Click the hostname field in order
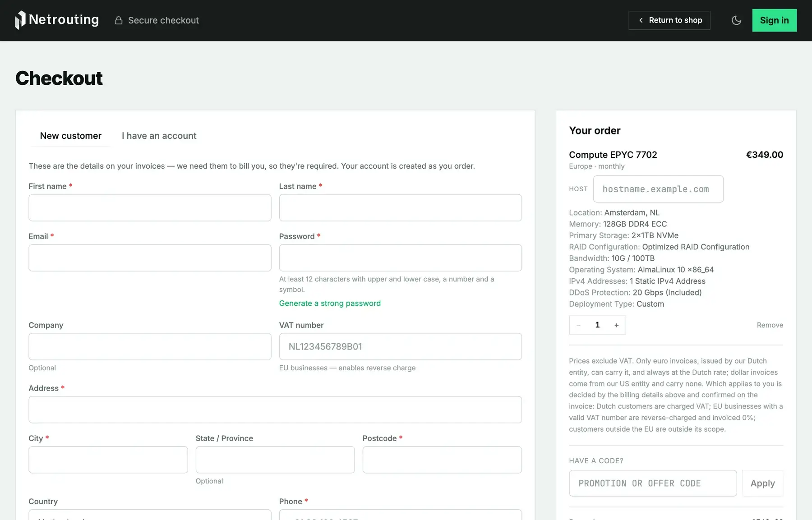Screen dimensions: 812x520 click(658, 189)
